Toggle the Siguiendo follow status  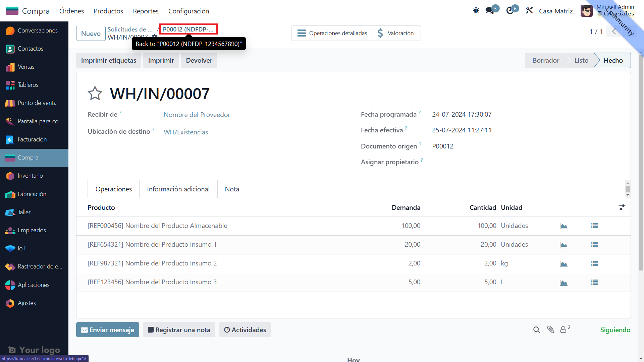point(615,330)
